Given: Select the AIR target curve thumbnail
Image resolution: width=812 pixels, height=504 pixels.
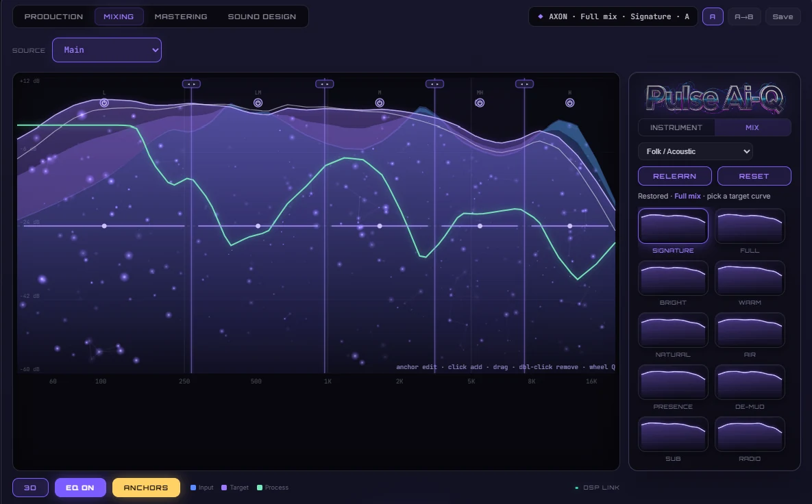Looking at the screenshot, I should tap(750, 329).
